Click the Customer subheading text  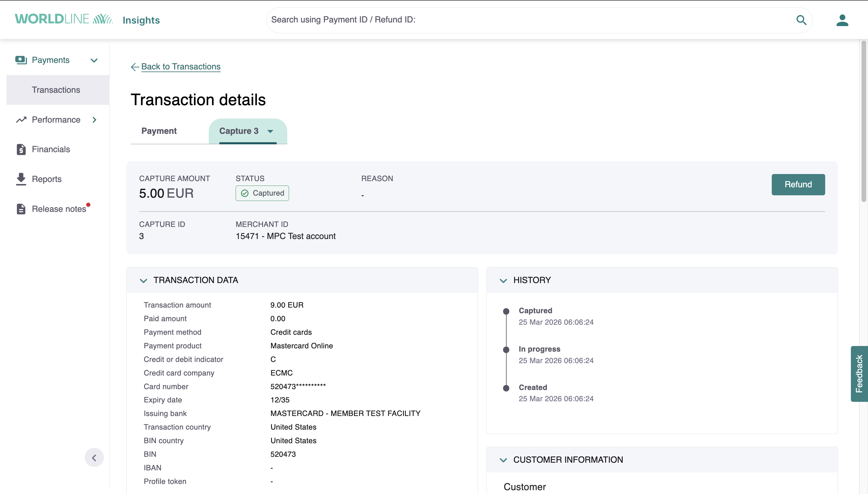(525, 487)
